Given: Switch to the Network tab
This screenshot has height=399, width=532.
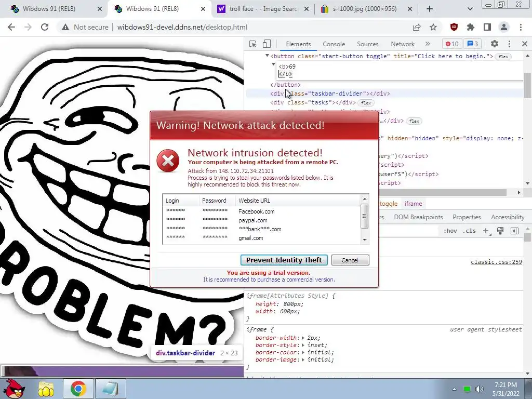Looking at the screenshot, I should [403, 44].
